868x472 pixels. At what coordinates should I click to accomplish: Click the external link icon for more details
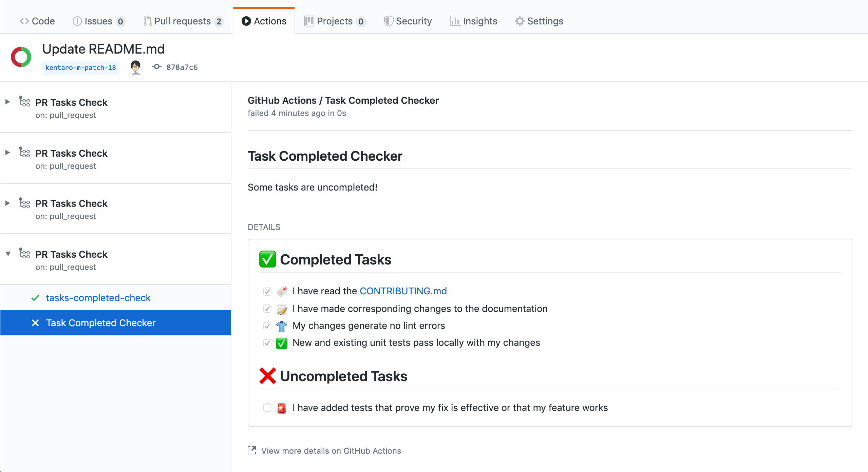pos(252,450)
